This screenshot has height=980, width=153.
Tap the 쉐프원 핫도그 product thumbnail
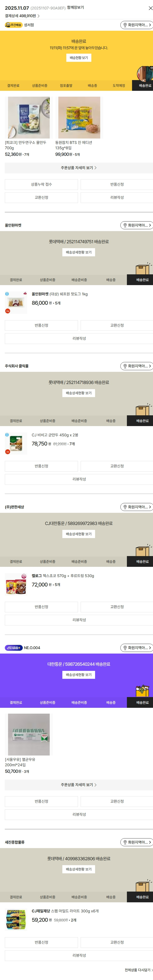[16, 303]
